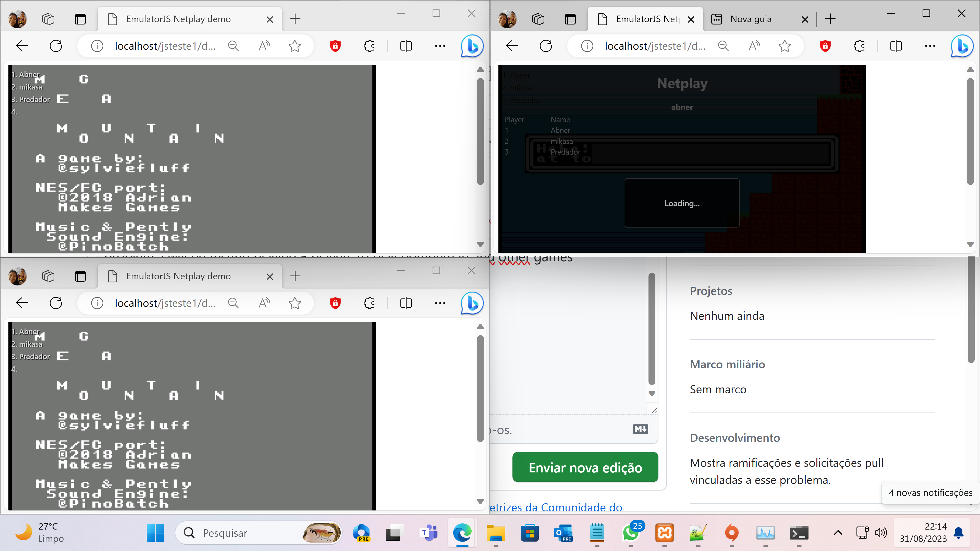Open vertical tabs icon in bottom-left browser
This screenshot has width=980, height=551.
click(80, 276)
